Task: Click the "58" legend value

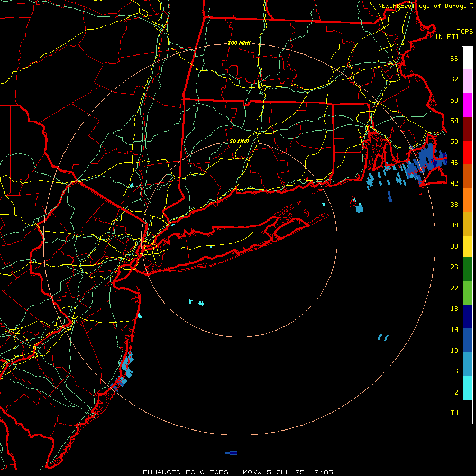Action: 454,100
